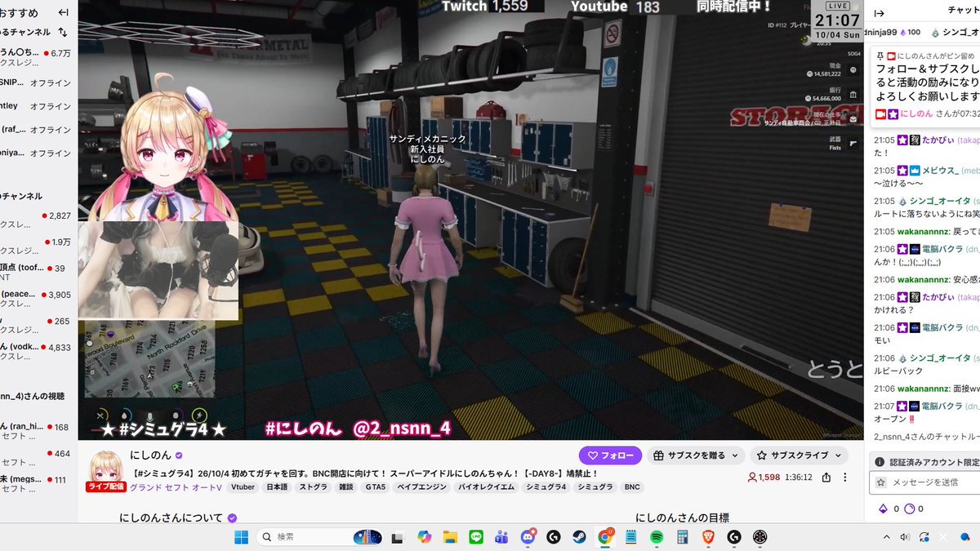Sort followed channels using the arrows icon
Screen dimensions: 980x551
tap(63, 32)
